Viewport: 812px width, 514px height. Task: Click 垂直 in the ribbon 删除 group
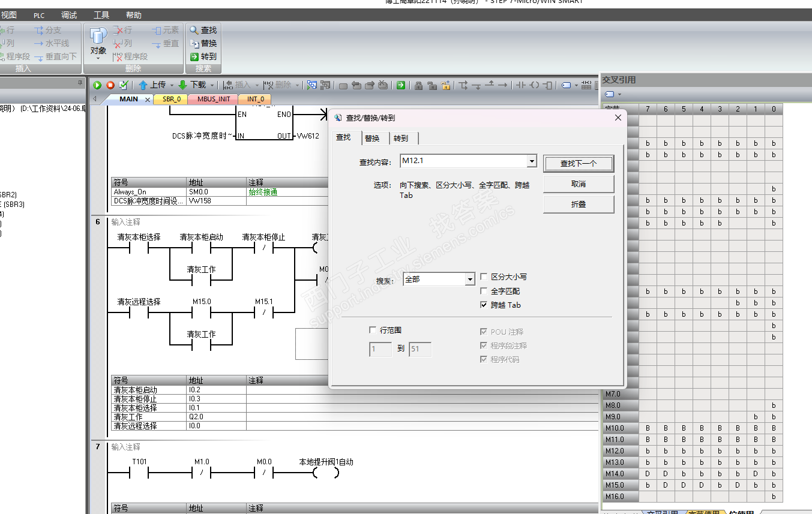[x=165, y=43]
